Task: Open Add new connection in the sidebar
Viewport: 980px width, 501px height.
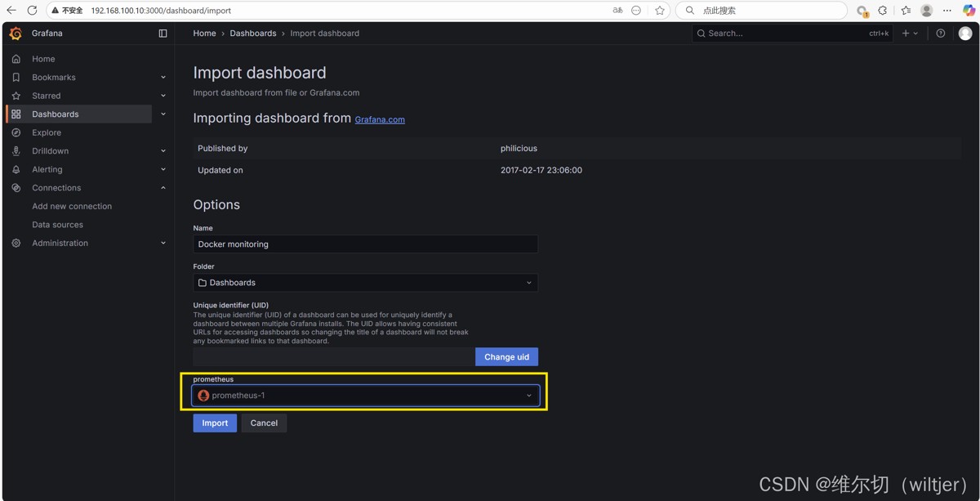Action: pyautogui.click(x=72, y=206)
